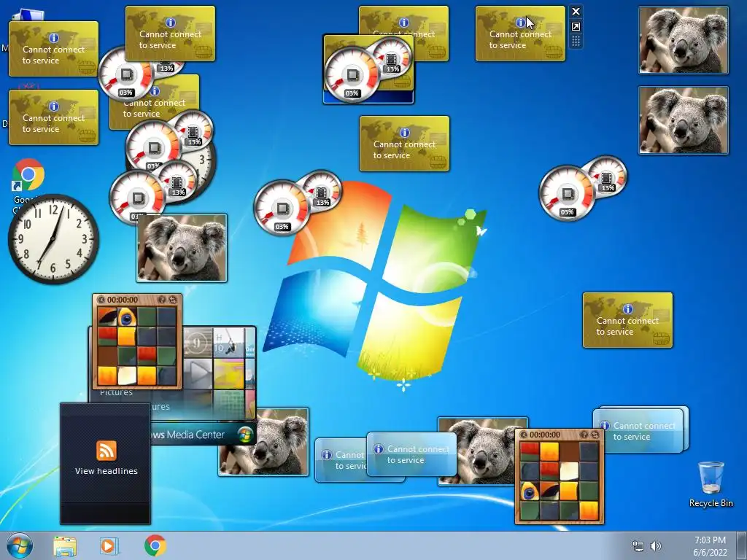Open the network status tray icon
The image size is (747, 560).
tap(638, 546)
